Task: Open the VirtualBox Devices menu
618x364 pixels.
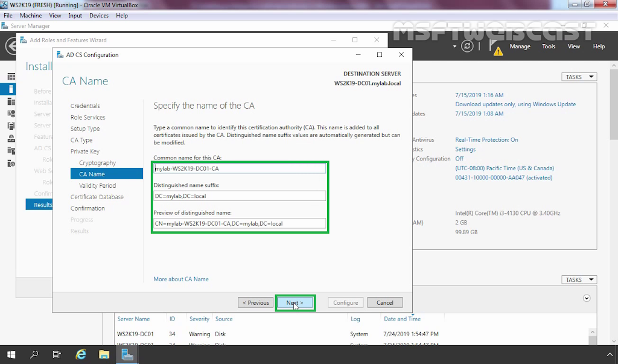Action: tap(99, 15)
